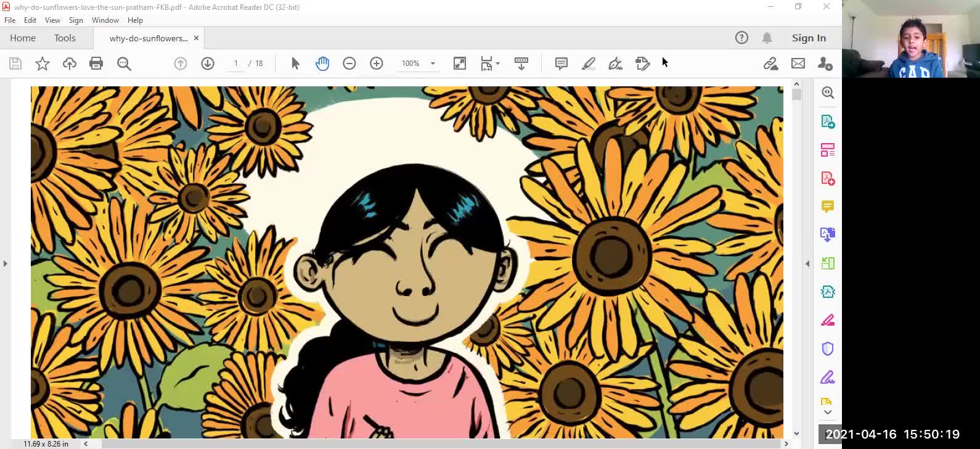Upload the file to Document Cloud
Viewport: 980px width, 449px height.
70,64
